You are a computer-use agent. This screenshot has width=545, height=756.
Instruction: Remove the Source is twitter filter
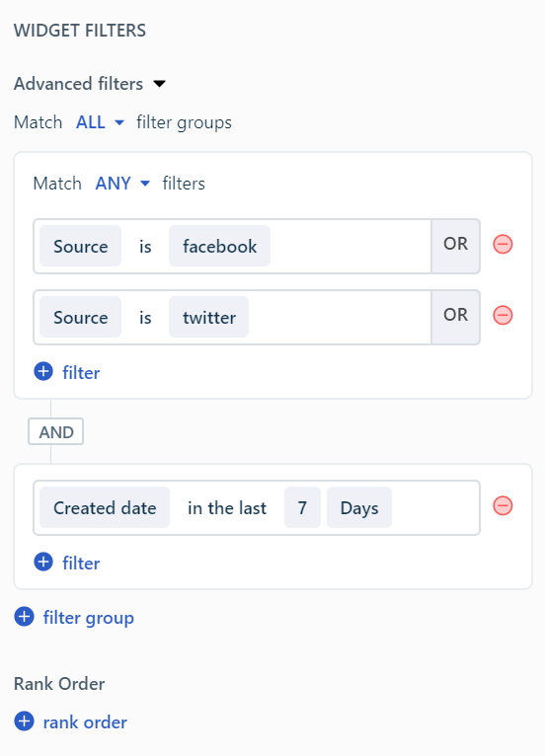click(503, 315)
